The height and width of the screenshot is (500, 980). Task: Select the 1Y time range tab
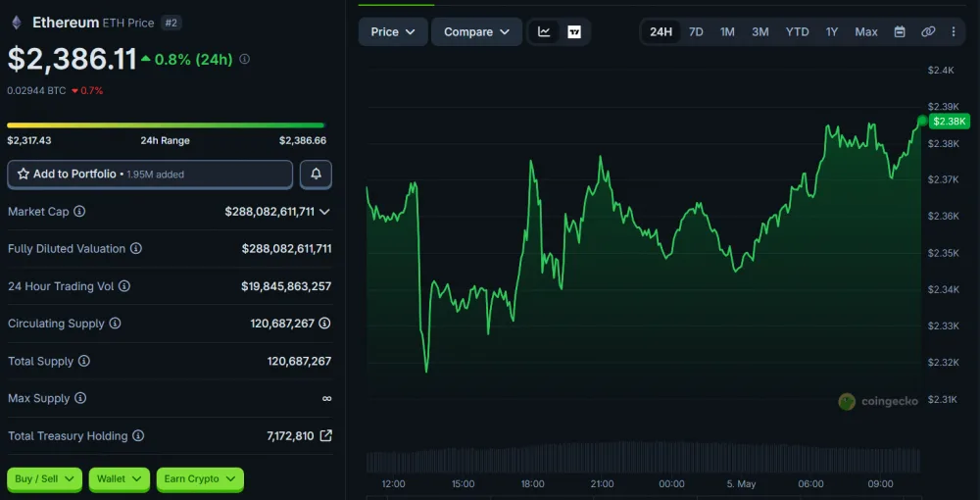831,32
